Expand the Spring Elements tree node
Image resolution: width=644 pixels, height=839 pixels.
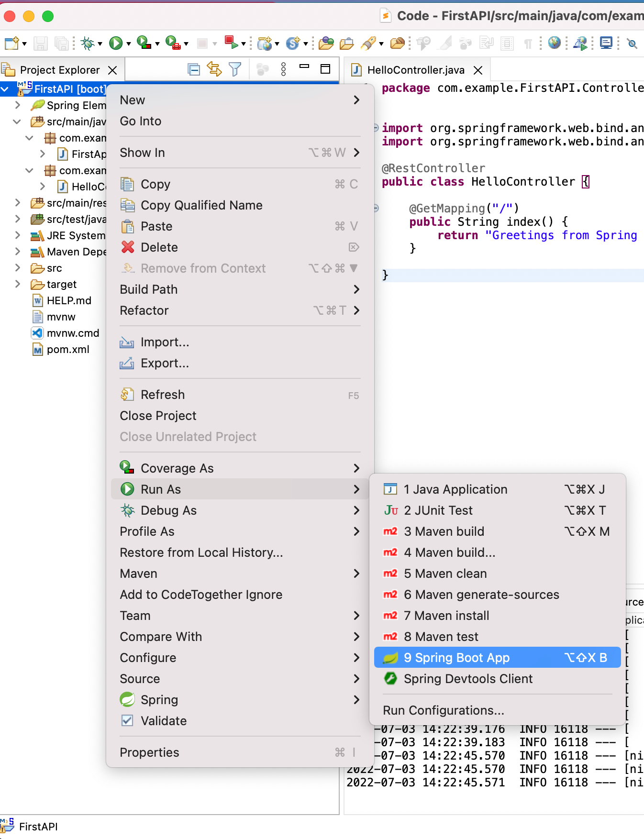18,105
